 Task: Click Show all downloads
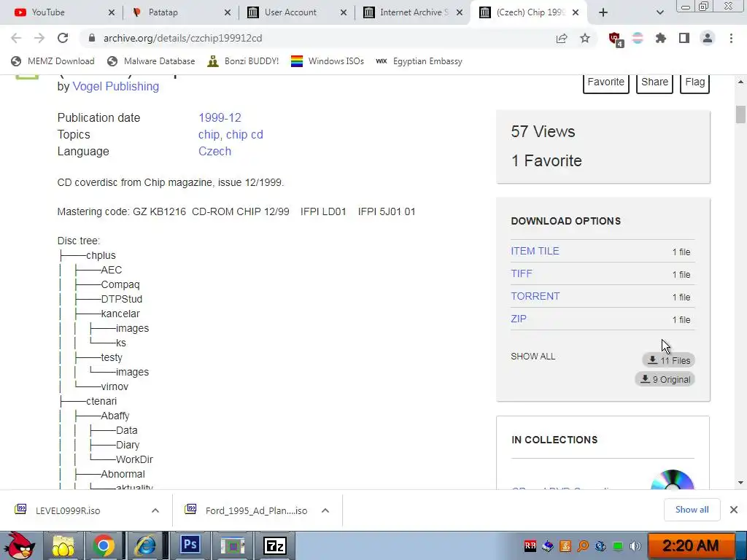692,510
